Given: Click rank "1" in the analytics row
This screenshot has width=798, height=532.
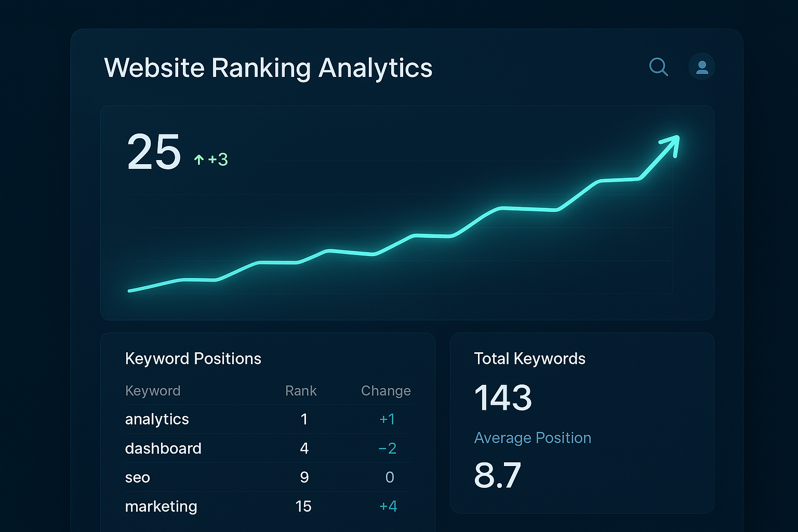Looking at the screenshot, I should (x=304, y=419).
